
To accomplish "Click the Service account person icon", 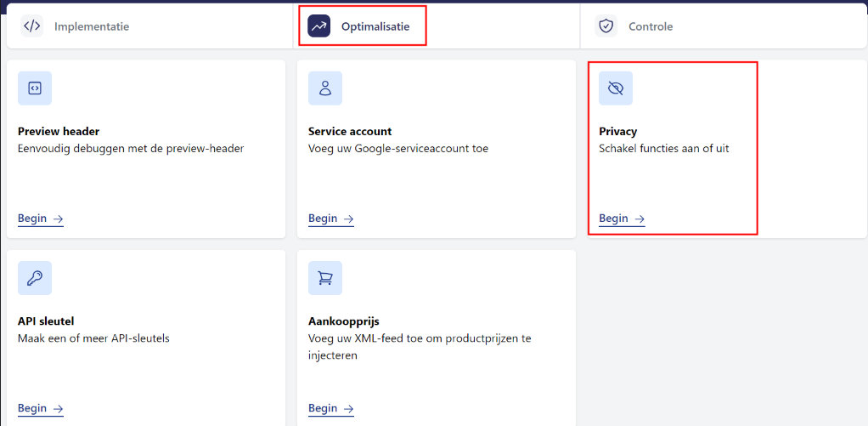I will (x=324, y=88).
